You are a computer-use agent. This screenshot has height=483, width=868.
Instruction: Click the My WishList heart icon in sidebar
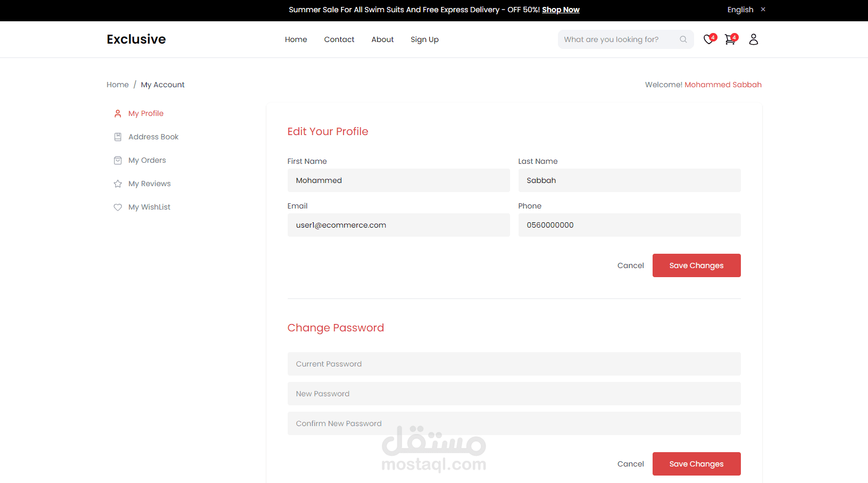(x=118, y=207)
